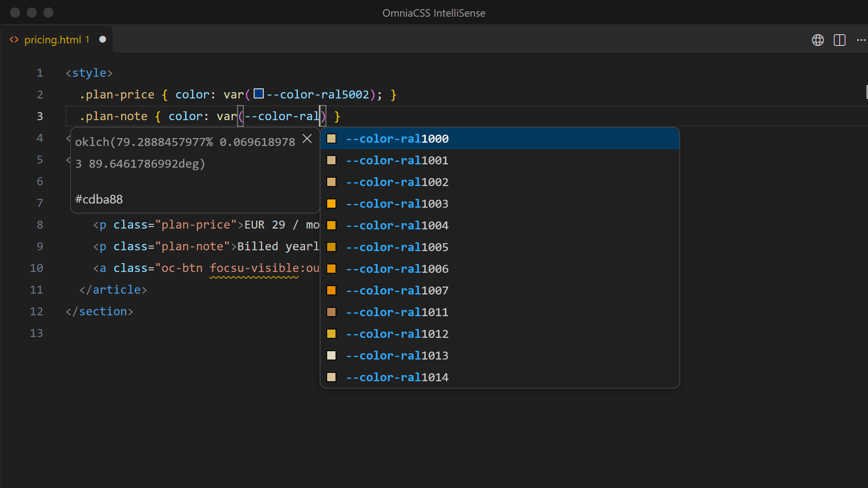
Task: Click the closing </section> tag
Action: click(99, 312)
